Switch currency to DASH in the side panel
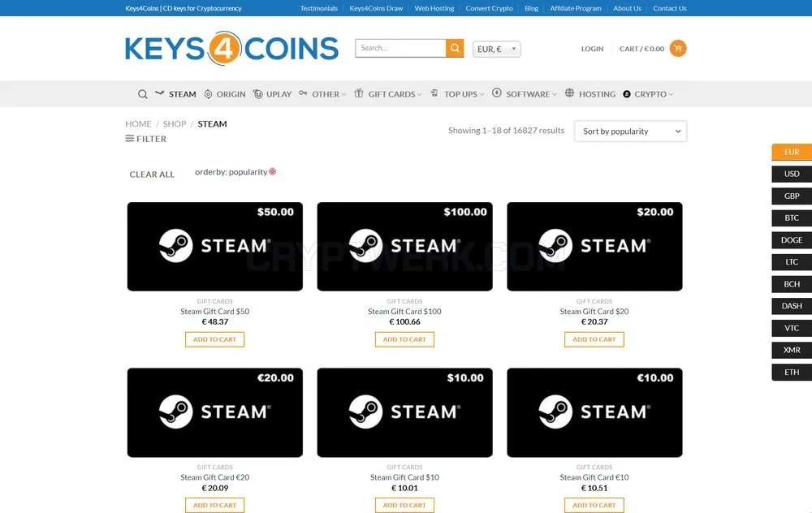The image size is (812, 513). (x=792, y=306)
